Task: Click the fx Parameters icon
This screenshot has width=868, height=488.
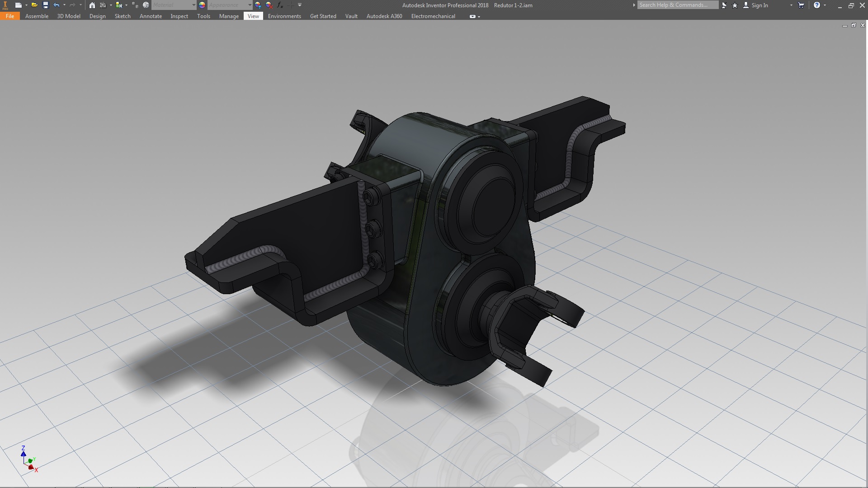Action: 280,5
